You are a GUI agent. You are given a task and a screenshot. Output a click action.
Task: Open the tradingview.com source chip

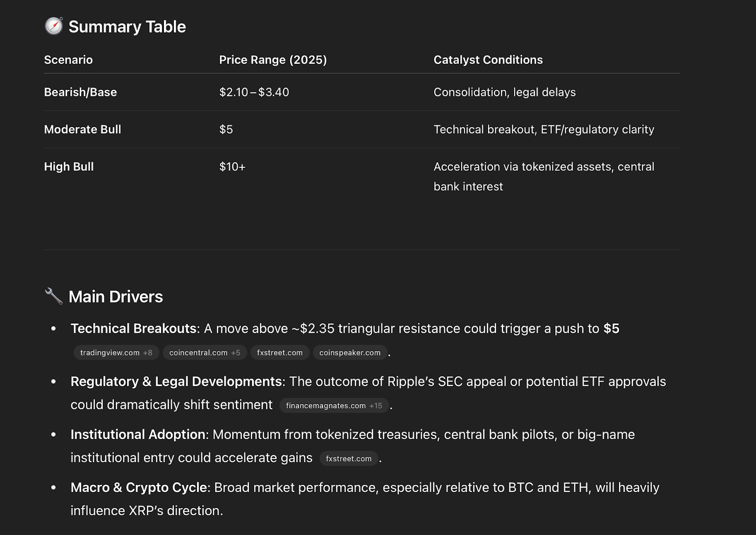[116, 353]
